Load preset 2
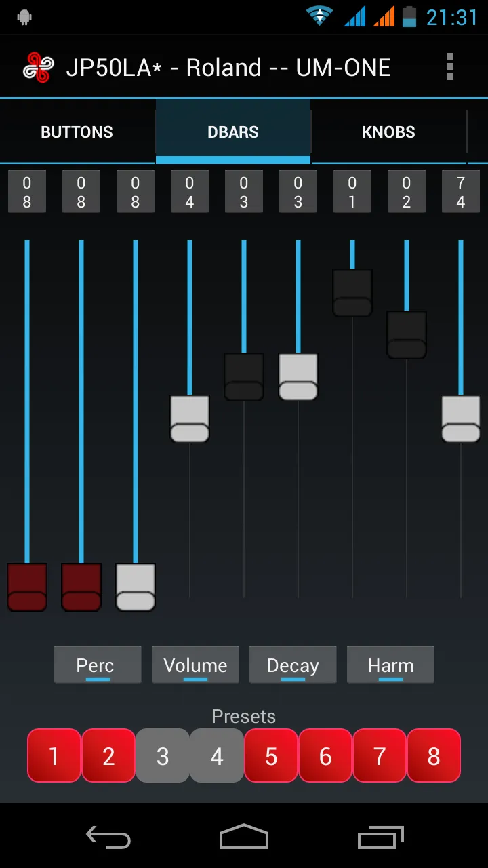Viewport: 488px width, 868px height. [x=108, y=755]
